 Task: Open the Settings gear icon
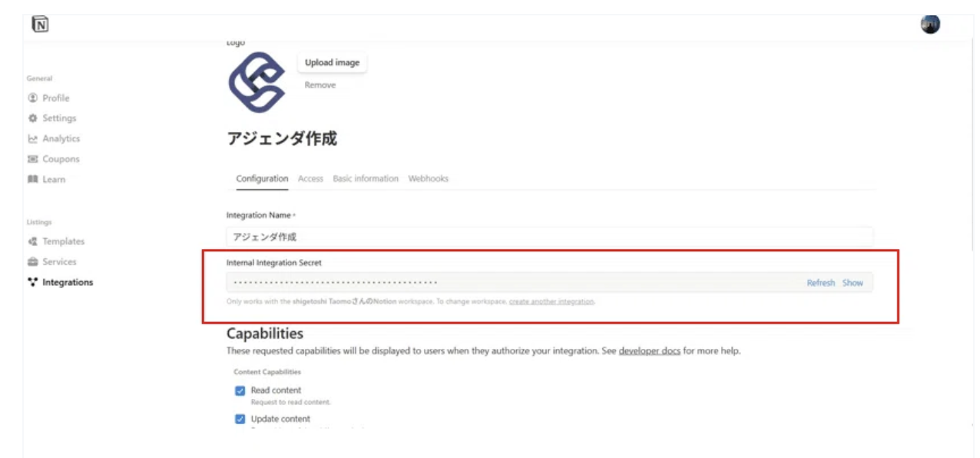click(x=32, y=118)
